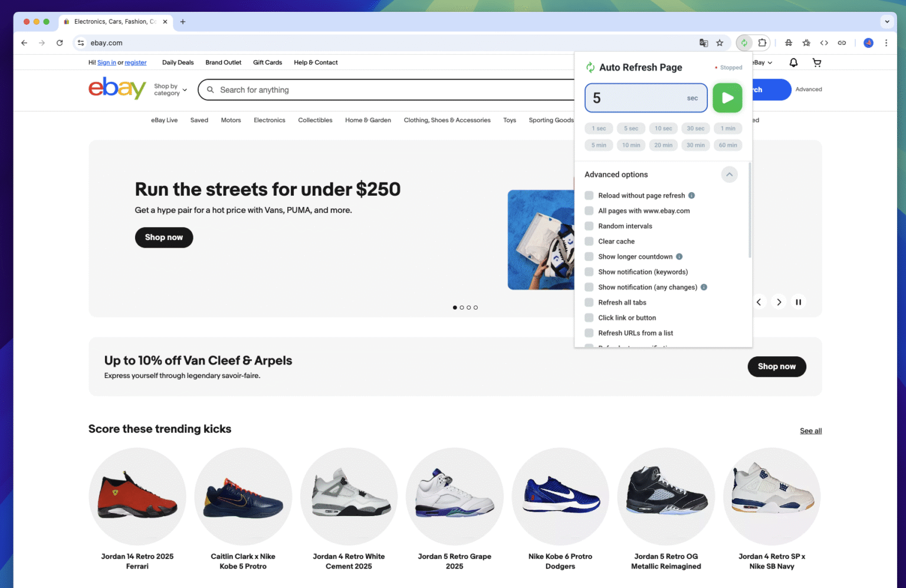The height and width of the screenshot is (588, 906).
Task: Enable Refresh all tabs
Action: click(589, 303)
